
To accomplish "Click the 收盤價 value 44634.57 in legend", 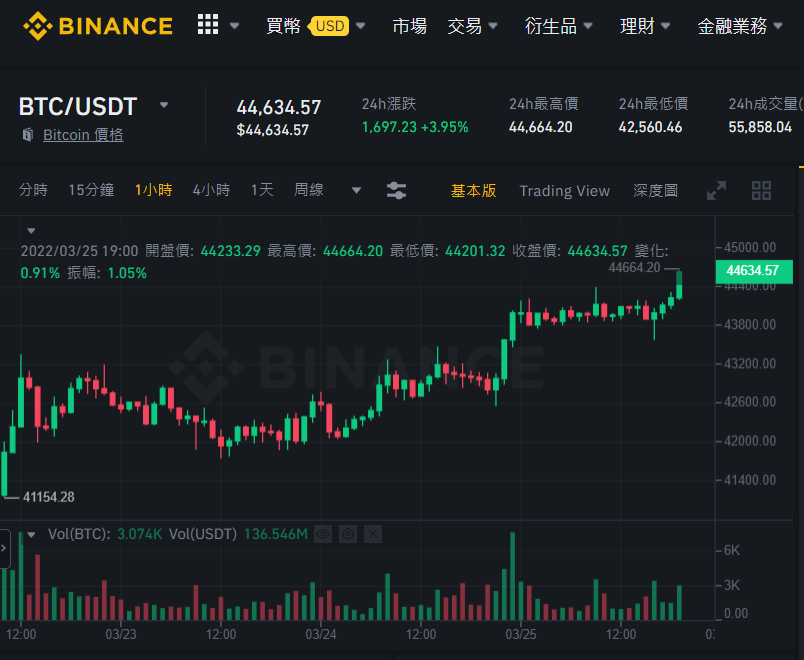I will click(x=597, y=251).
